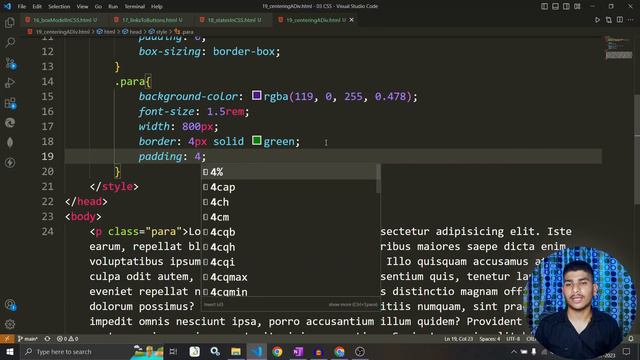Open the Thunder Client lightning icon
Screen dimensions: 640x360
pos(10,162)
